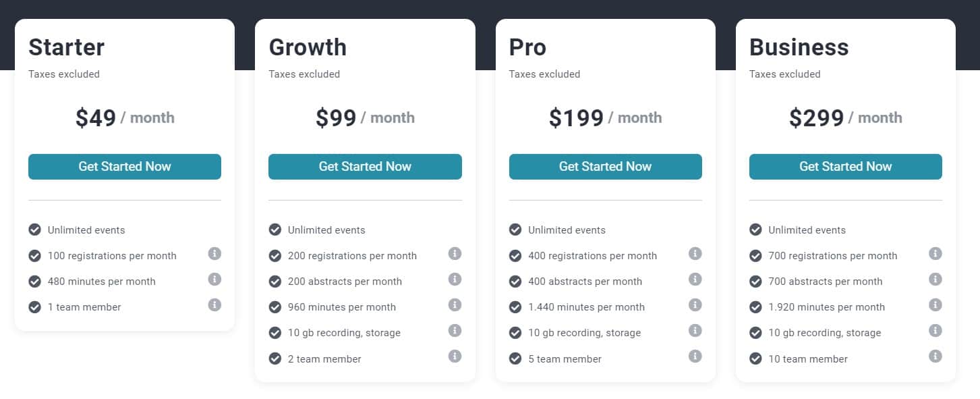This screenshot has height=399, width=980.
Task: Click the info icon for 700 registrations per month
Action: pyautogui.click(x=935, y=254)
